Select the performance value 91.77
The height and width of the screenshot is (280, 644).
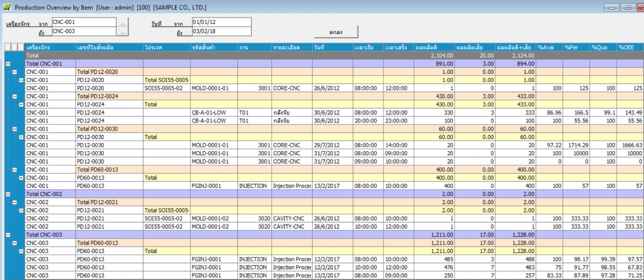click(x=576, y=268)
